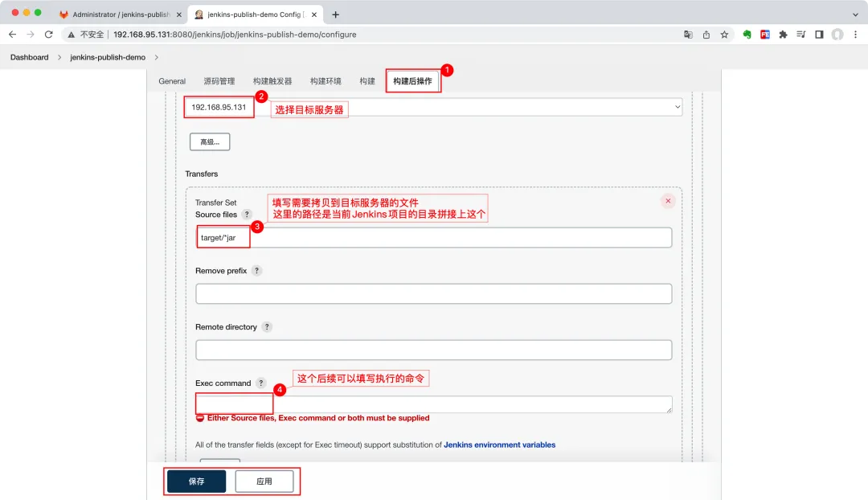Open the media control playlist icon
The image size is (868, 500).
(x=801, y=35)
